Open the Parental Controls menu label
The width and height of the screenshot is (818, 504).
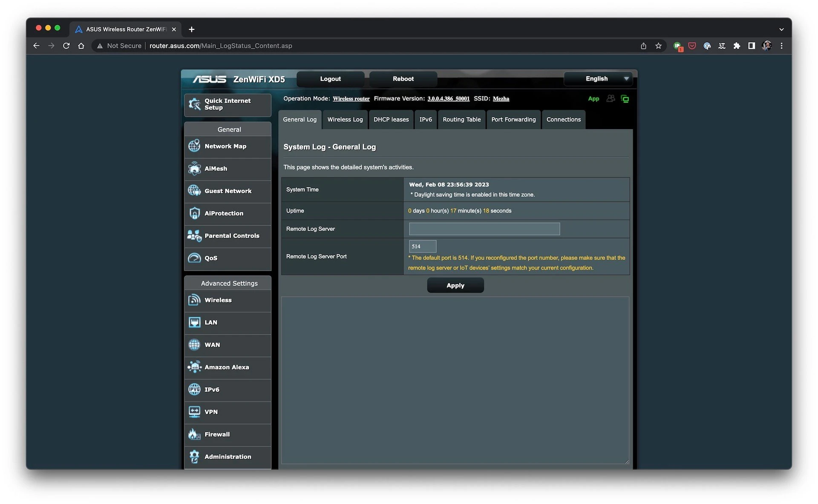point(232,236)
